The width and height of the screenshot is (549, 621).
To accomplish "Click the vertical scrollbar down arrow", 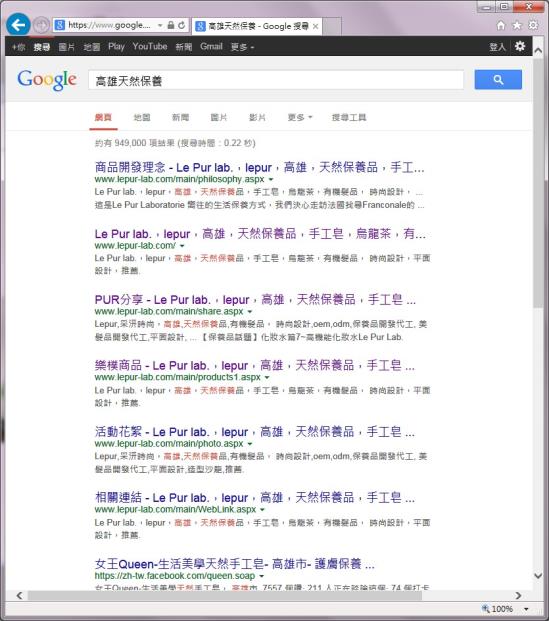I will tap(538, 575).
